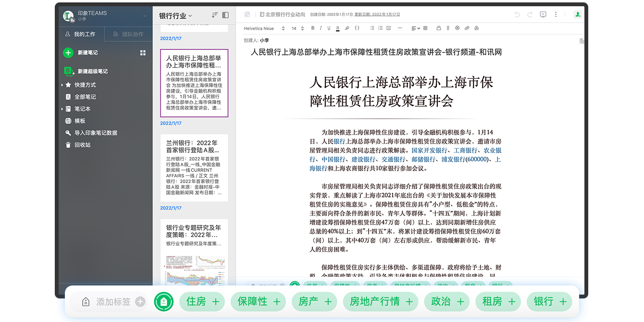
Task: Open the 国家开发银行 article link
Action: click(x=430, y=150)
